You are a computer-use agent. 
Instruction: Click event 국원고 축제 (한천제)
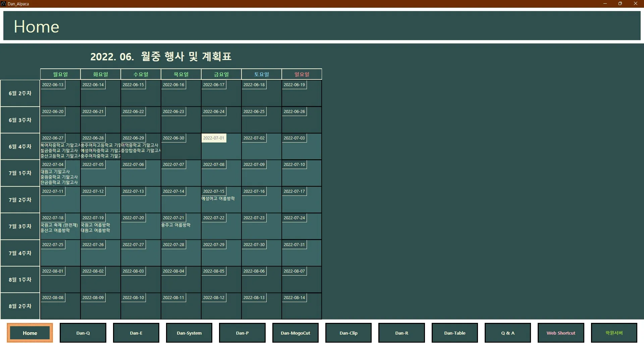click(59, 225)
